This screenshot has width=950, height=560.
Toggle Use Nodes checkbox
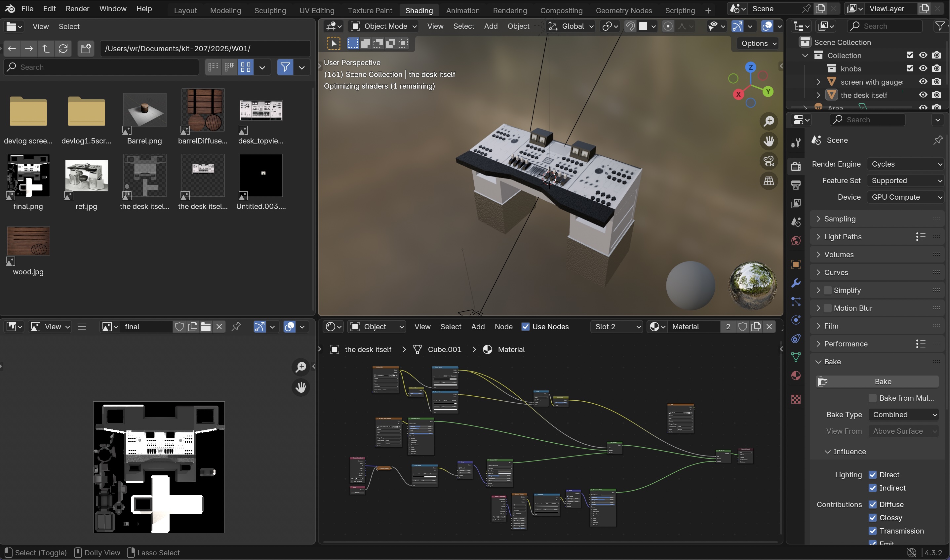[525, 327]
